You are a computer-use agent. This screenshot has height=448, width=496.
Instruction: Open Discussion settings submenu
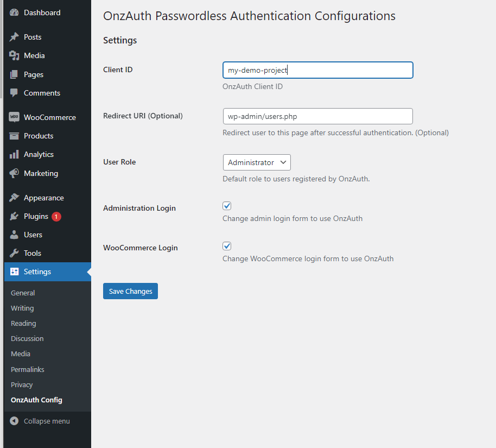click(27, 338)
